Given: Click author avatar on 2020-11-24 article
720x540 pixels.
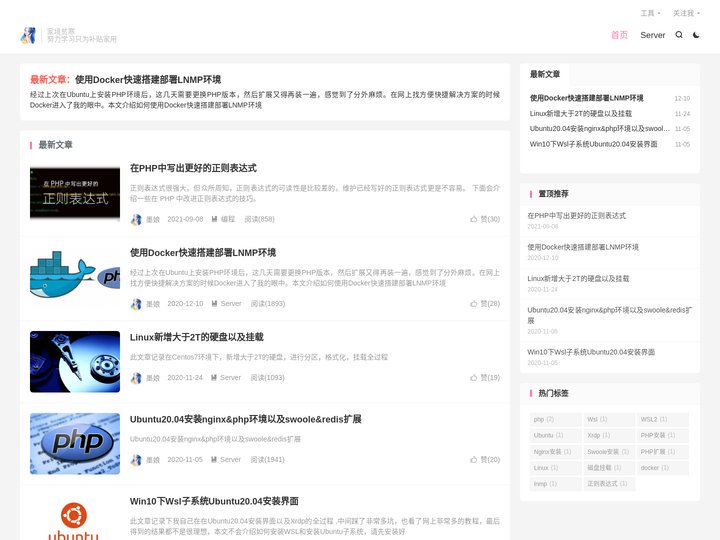Looking at the screenshot, I should (136, 378).
